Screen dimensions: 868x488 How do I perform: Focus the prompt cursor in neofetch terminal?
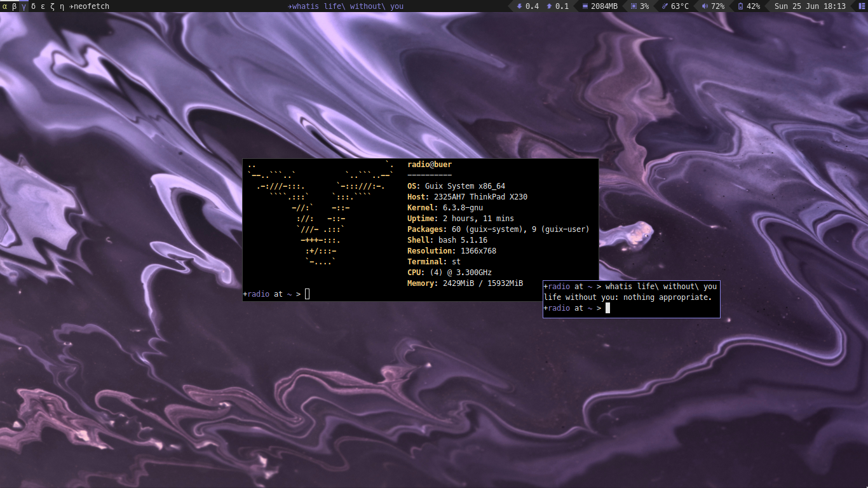308,294
